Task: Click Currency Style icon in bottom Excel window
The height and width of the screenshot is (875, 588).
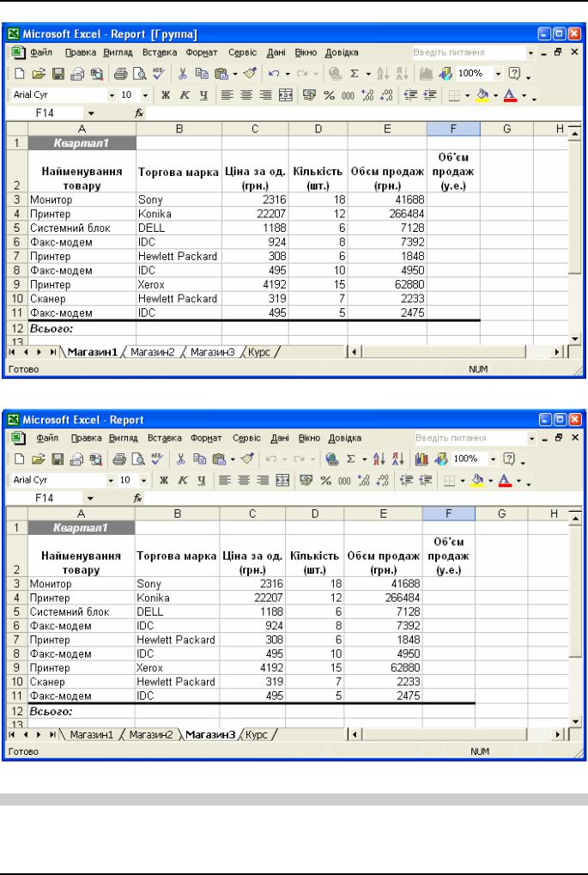Action: click(306, 481)
